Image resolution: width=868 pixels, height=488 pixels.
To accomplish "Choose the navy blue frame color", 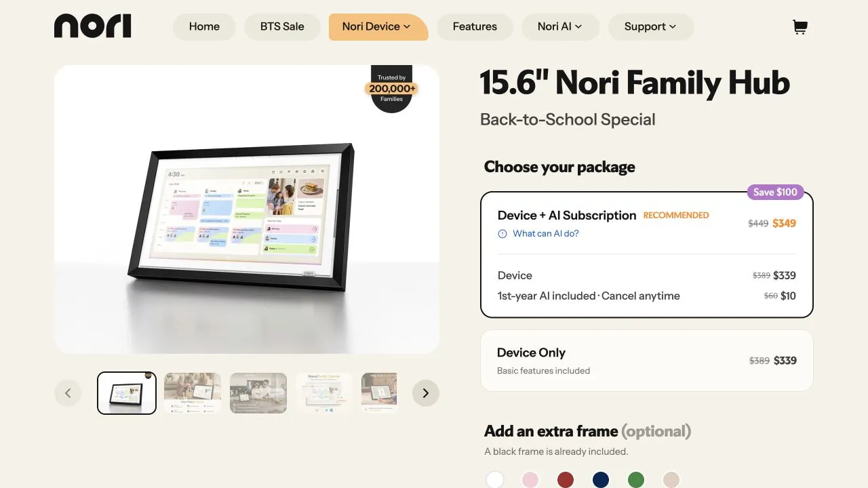I will point(601,480).
